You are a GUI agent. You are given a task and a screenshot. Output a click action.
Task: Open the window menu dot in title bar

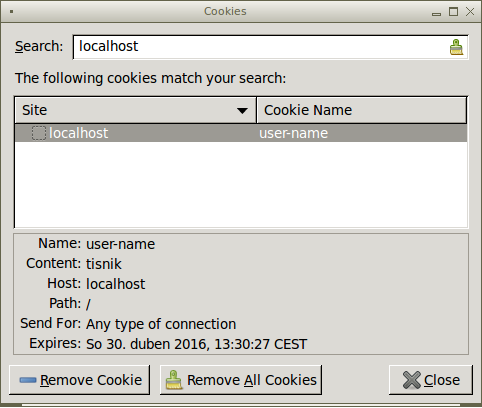click(x=12, y=12)
